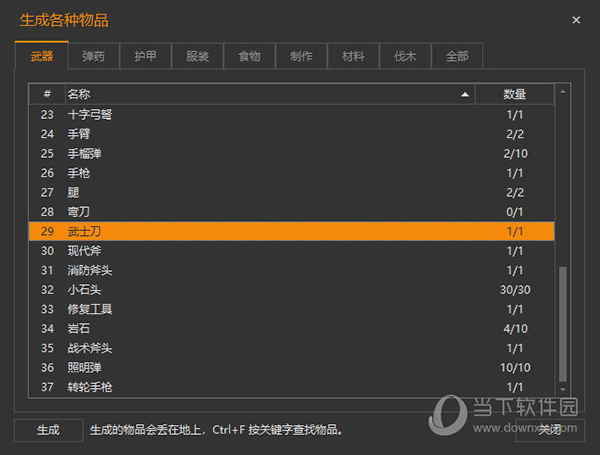
Task: Select row 23 十字弓弩
Action: point(292,114)
